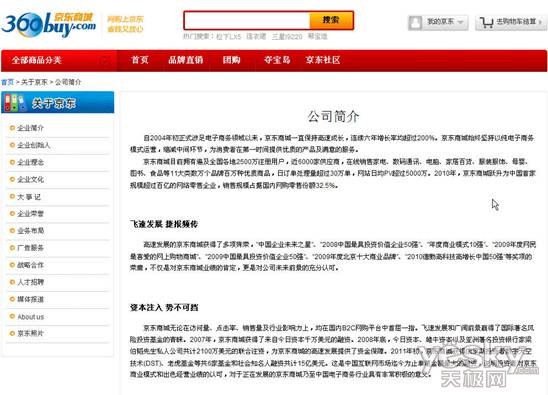Click the bullet icon beside About us
This screenshot has width=548, height=395.
(x=12, y=317)
